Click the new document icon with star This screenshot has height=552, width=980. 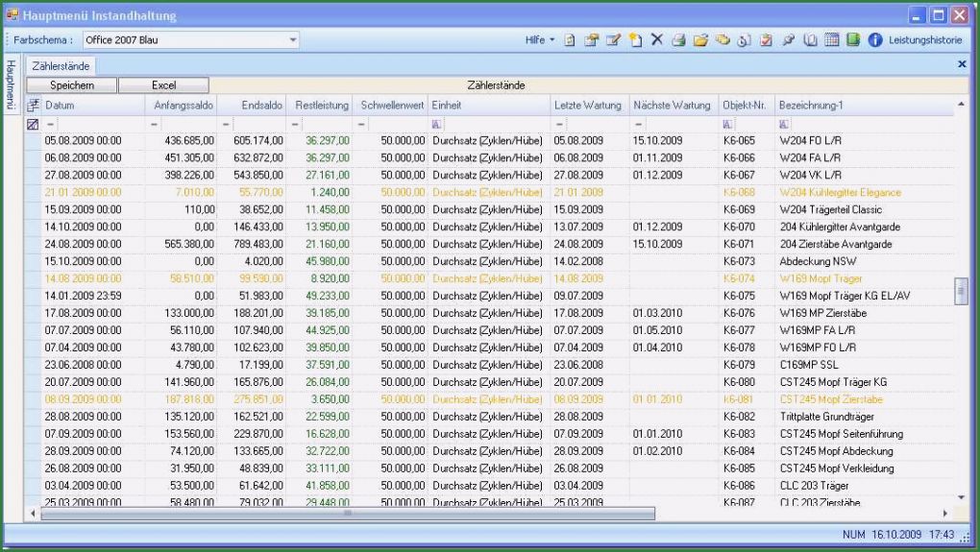coord(635,40)
